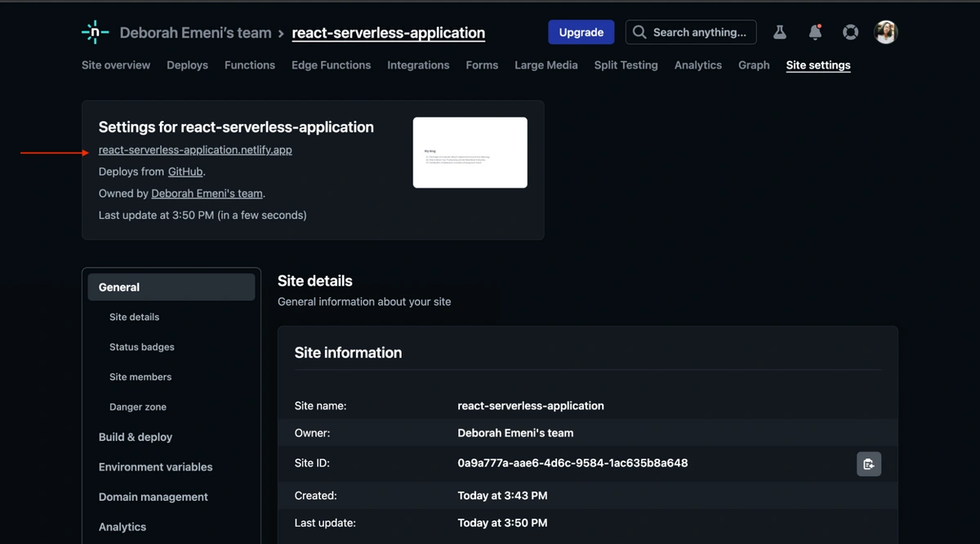
Task: Click the Owner value Deborah Emeni's team
Action: [515, 433]
